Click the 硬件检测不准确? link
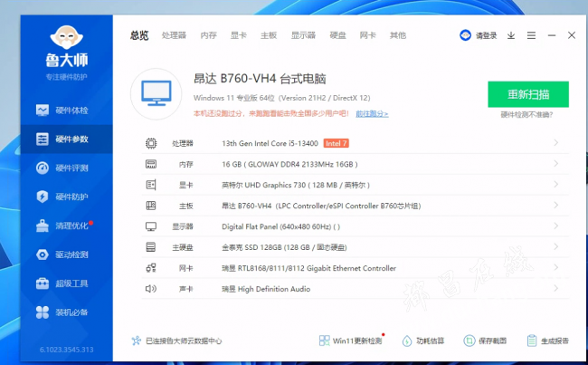Screen dimensions: 588x365 tap(526, 114)
